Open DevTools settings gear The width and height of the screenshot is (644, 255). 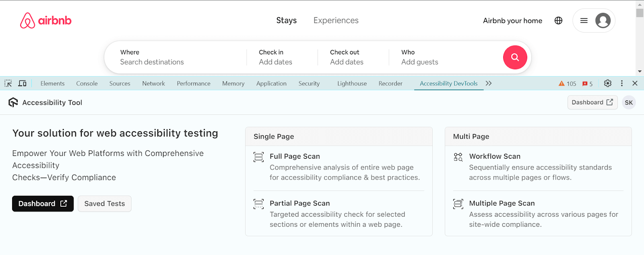tap(608, 83)
